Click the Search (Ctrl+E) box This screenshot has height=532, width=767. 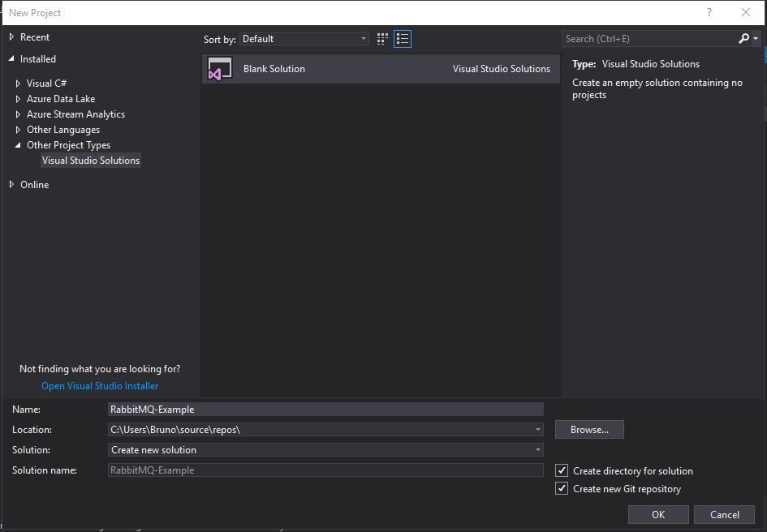pyautogui.click(x=649, y=39)
